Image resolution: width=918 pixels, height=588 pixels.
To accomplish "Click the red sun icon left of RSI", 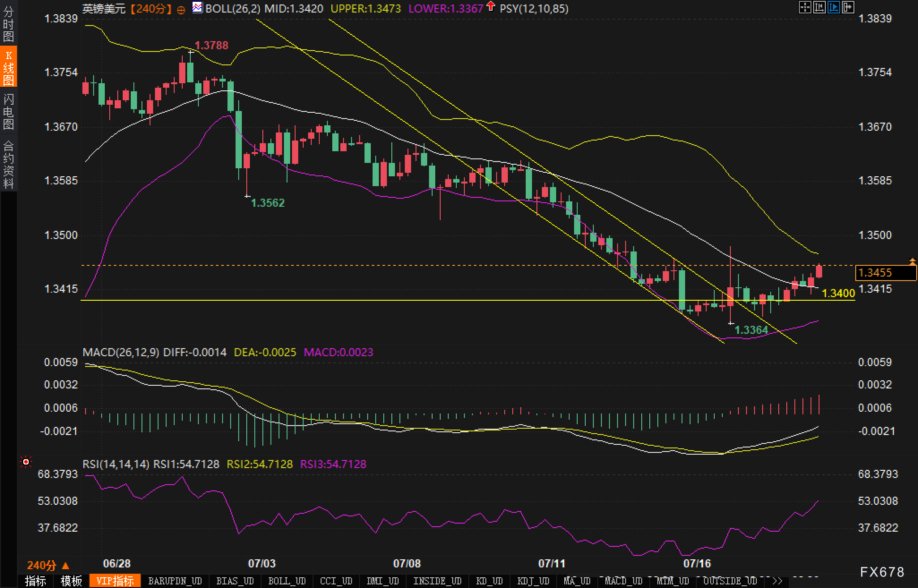I will coord(26,462).
